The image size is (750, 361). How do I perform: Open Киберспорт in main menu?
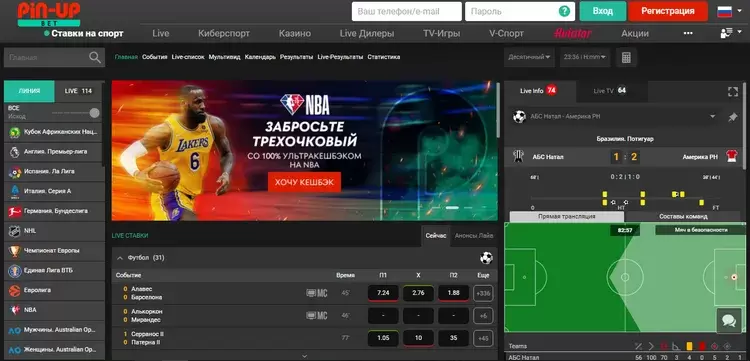(224, 33)
